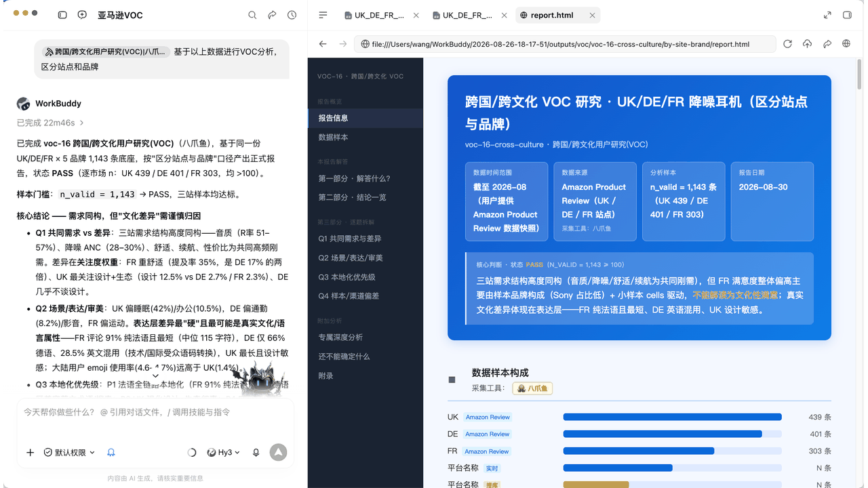Expand preview panel to full size

tap(827, 15)
